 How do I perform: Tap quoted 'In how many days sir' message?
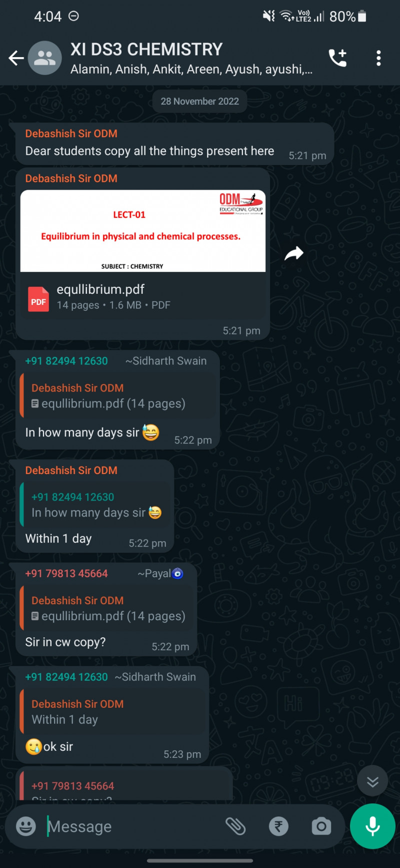click(96, 505)
